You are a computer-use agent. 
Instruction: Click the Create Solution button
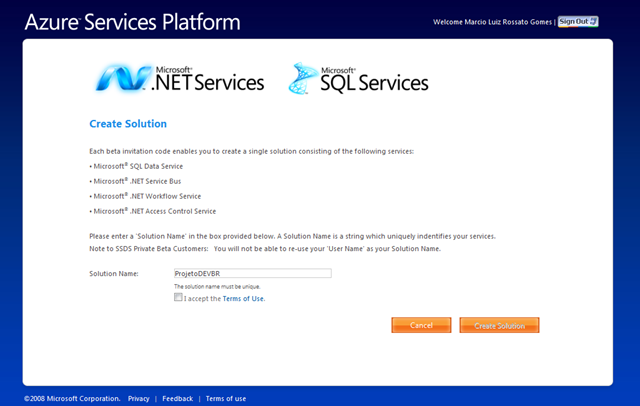[499, 325]
